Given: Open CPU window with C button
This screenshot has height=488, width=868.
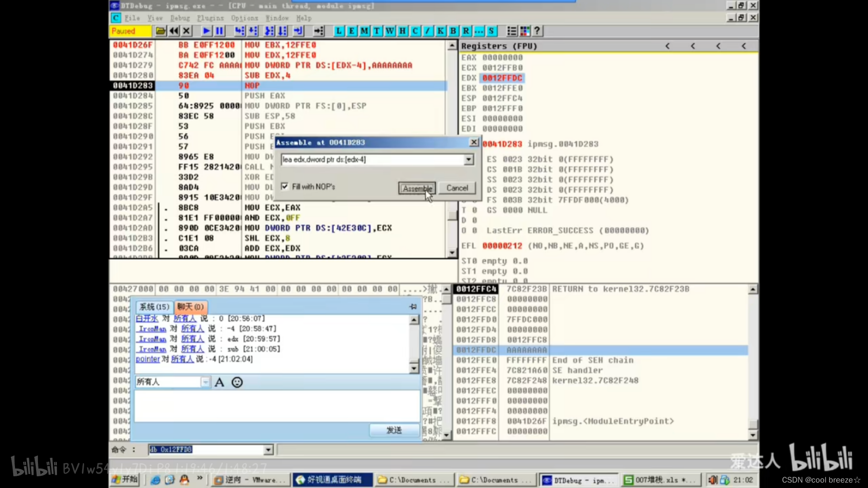Looking at the screenshot, I should (x=415, y=31).
